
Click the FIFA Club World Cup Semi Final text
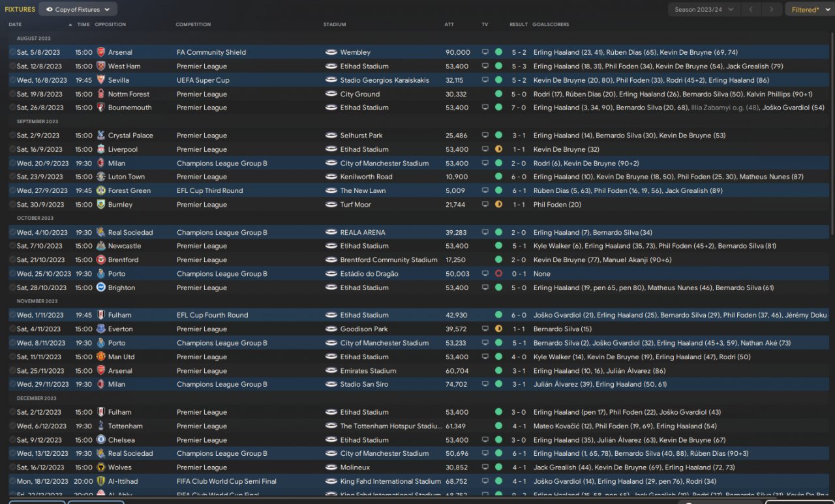click(226, 481)
